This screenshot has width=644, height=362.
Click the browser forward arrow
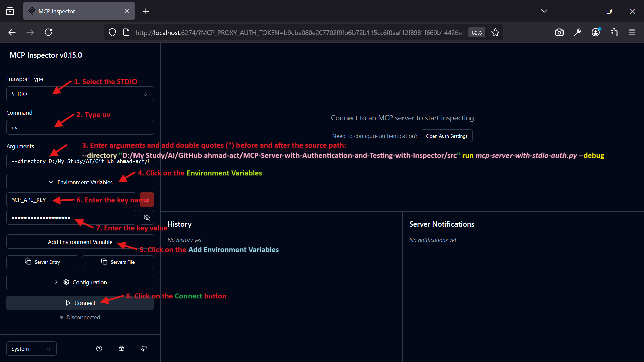30,33
